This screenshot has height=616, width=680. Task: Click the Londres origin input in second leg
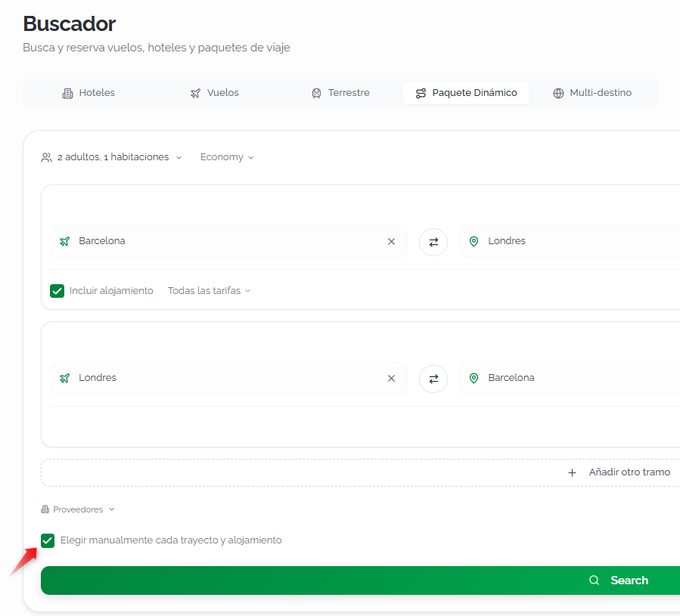[228, 379]
